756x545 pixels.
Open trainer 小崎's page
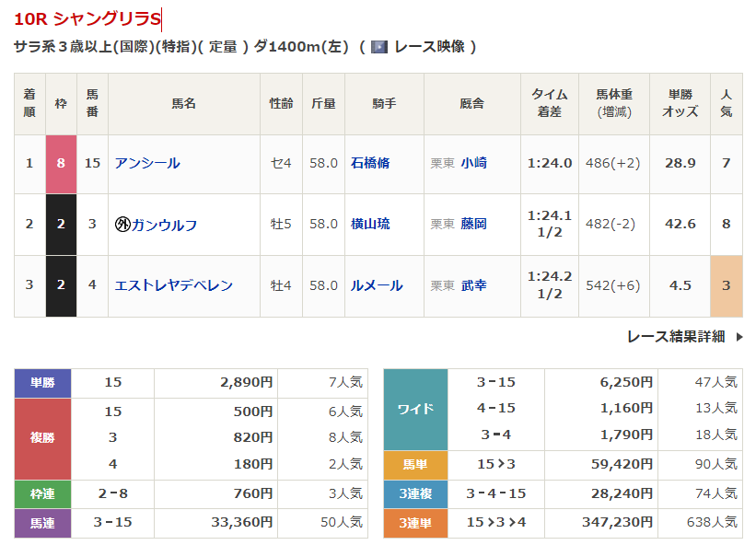474,163
